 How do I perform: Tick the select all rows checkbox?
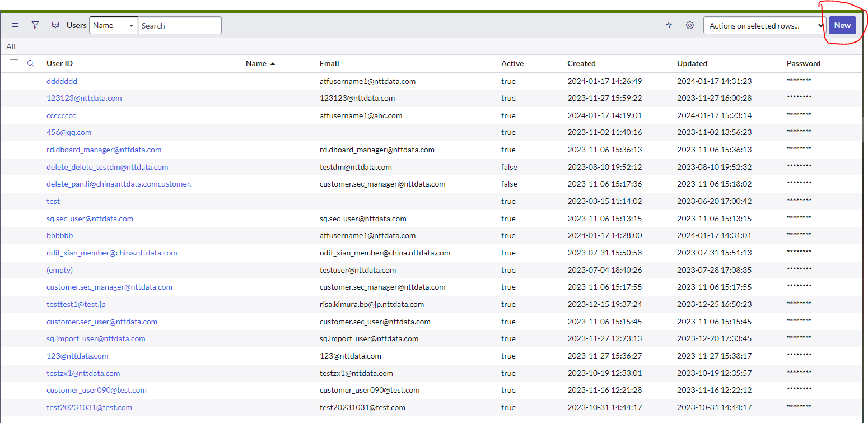tap(14, 64)
